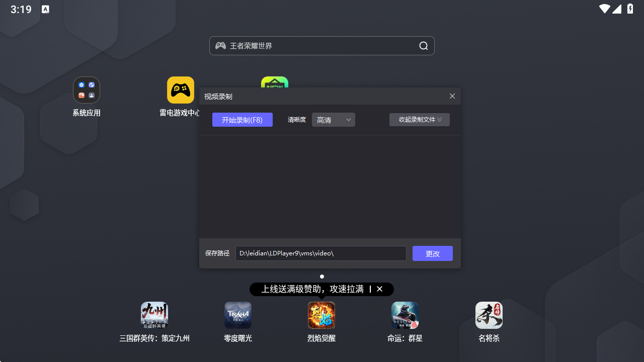Collapse the 收起录制文件 recording files panel
This screenshot has width=644, height=362.
tap(419, 120)
